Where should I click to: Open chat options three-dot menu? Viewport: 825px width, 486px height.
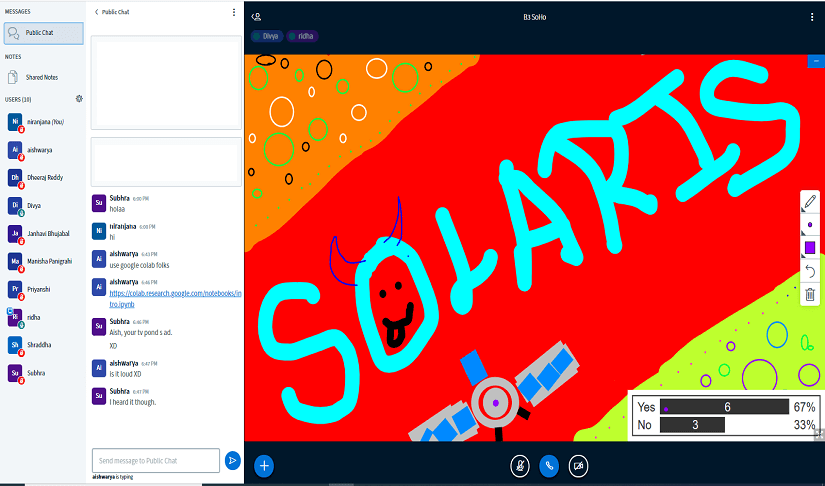tap(234, 12)
